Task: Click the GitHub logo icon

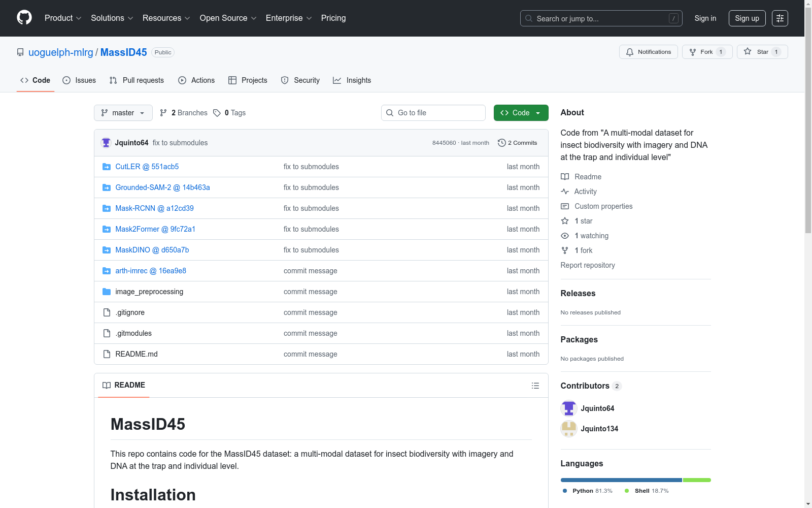Action: point(24,18)
